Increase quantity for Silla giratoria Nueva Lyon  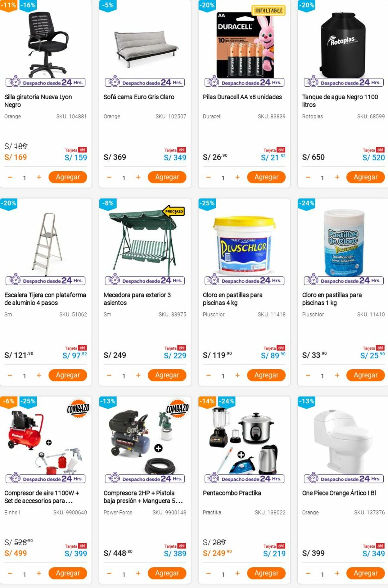coord(39,177)
